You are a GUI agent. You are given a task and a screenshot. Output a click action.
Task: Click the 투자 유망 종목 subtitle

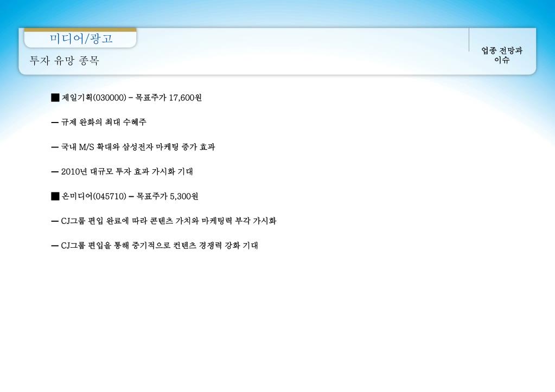point(65,61)
